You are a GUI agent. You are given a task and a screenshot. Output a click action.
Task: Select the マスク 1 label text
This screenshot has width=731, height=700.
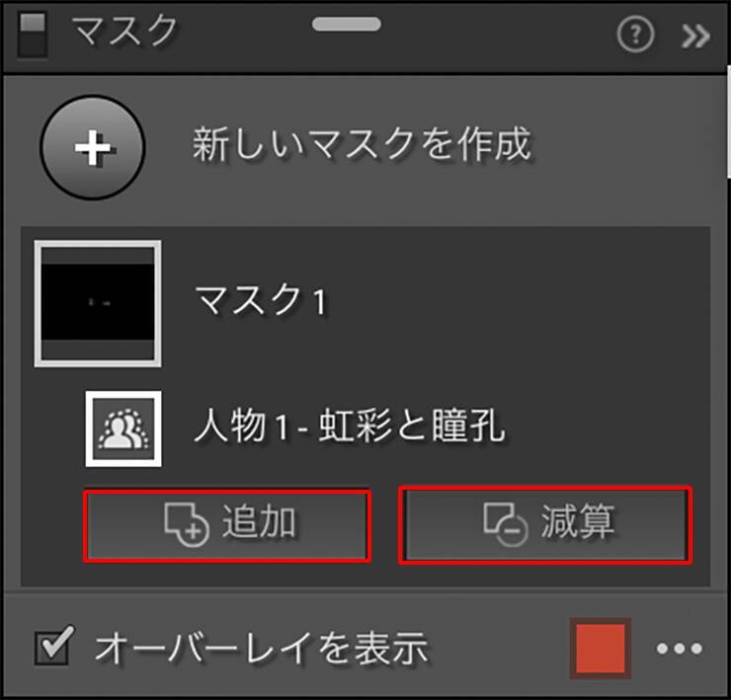pos(262,301)
